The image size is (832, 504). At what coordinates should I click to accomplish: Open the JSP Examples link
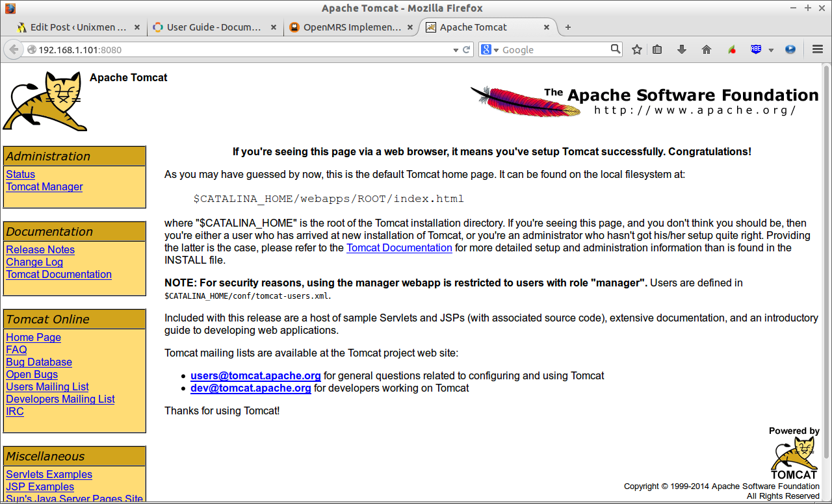pyautogui.click(x=40, y=486)
